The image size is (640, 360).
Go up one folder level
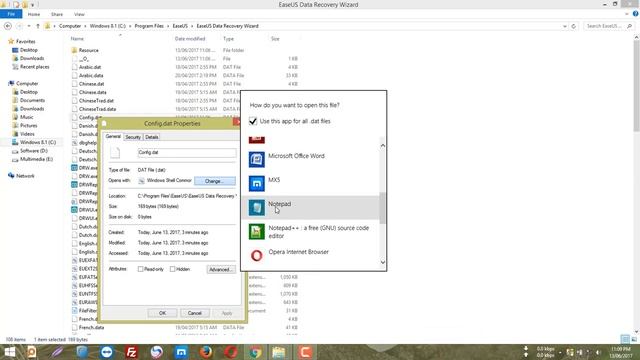(38, 26)
